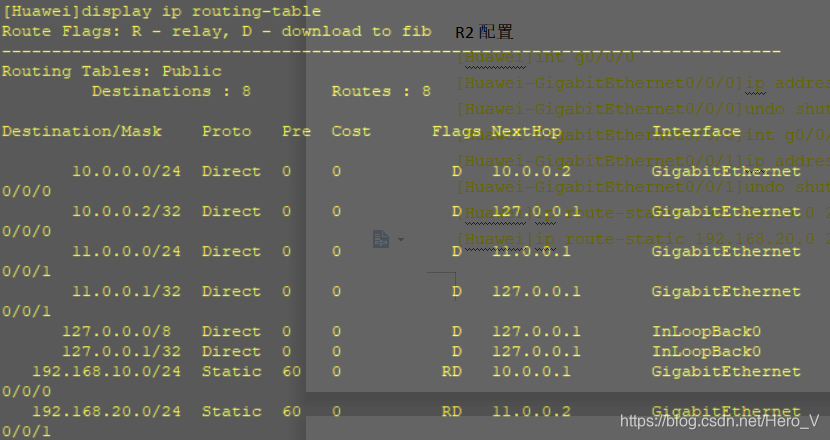Click 'RD' flags in 192.168.20.0/24 row
Viewport: 830px width, 440px height.
452,411
